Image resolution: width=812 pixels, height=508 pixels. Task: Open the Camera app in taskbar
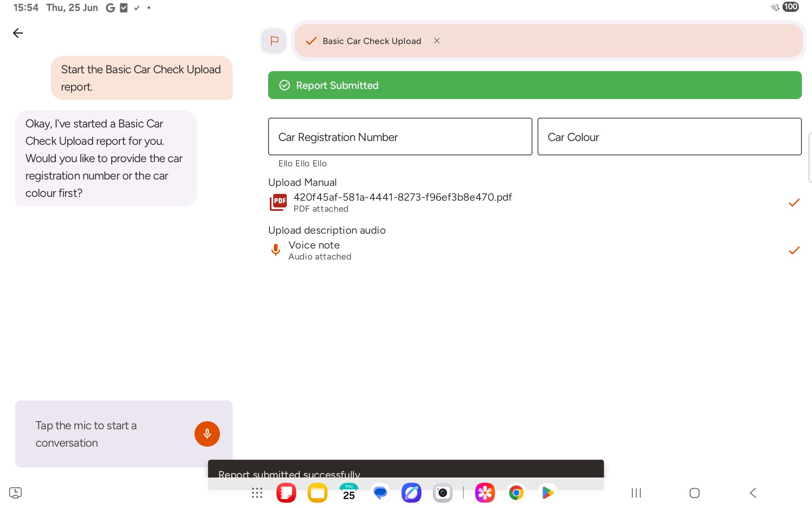point(443,493)
